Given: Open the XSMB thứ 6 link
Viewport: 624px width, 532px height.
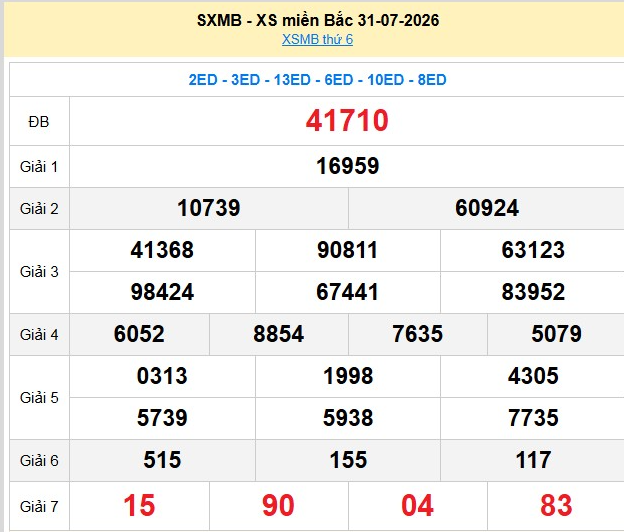Looking at the screenshot, I should (317, 39).
